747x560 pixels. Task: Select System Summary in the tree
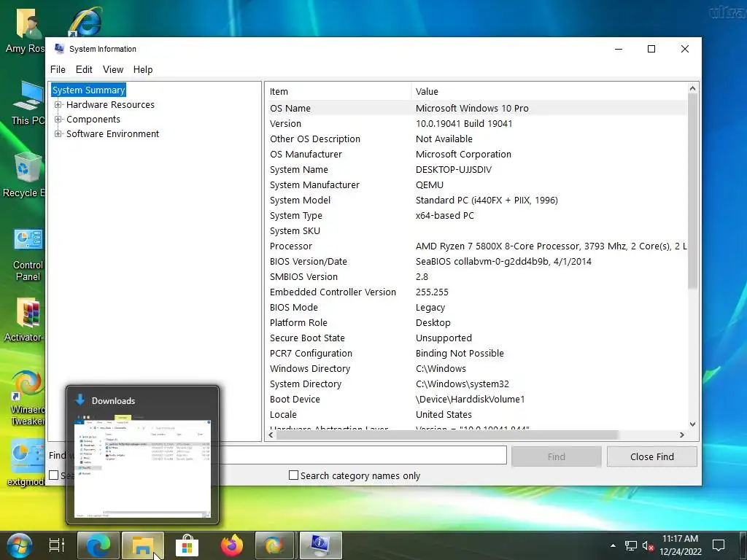[88, 90]
